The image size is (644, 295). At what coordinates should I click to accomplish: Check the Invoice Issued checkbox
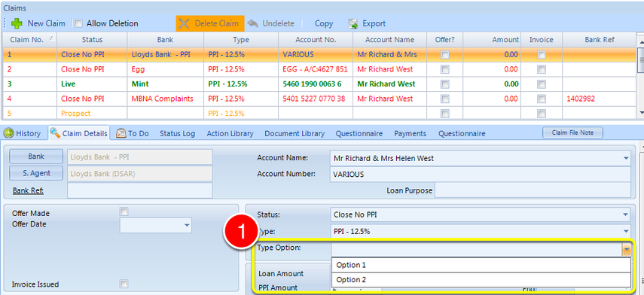point(124,284)
